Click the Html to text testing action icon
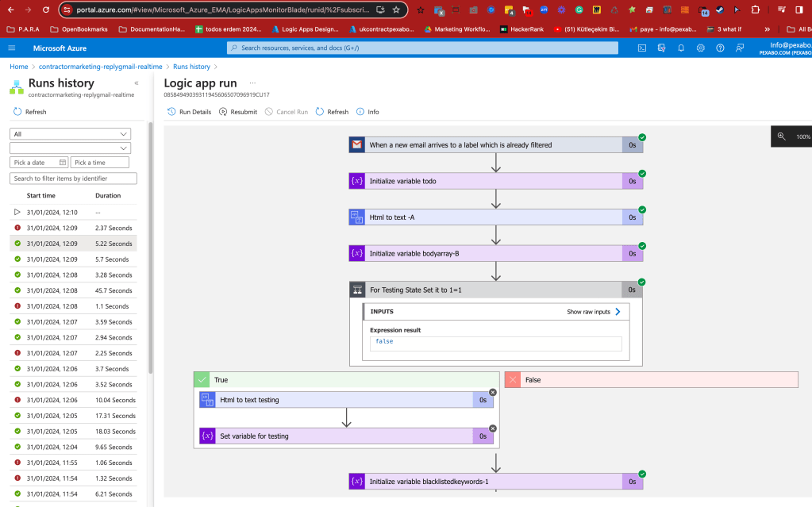Screen dimensions: 812x507 click(207, 400)
